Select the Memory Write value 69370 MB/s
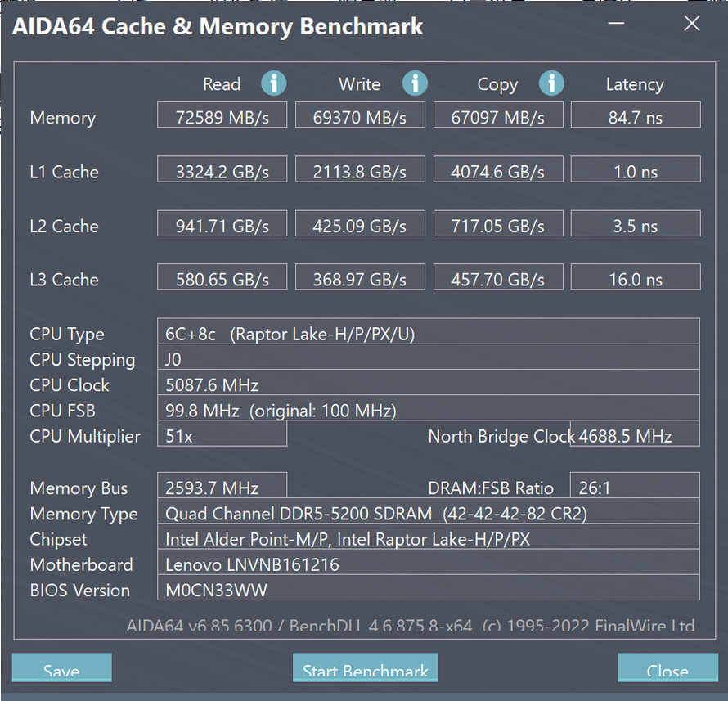Viewport: 728px width, 701px height. click(x=360, y=115)
